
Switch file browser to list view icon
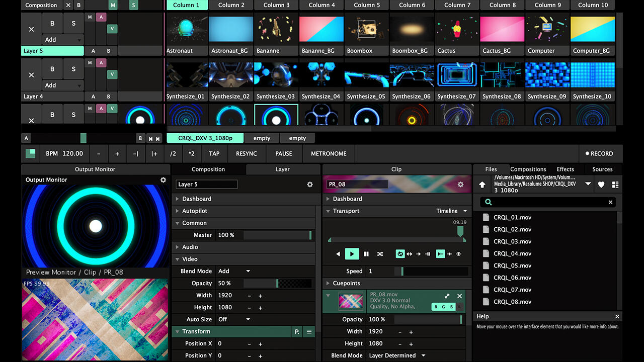pos(615,185)
